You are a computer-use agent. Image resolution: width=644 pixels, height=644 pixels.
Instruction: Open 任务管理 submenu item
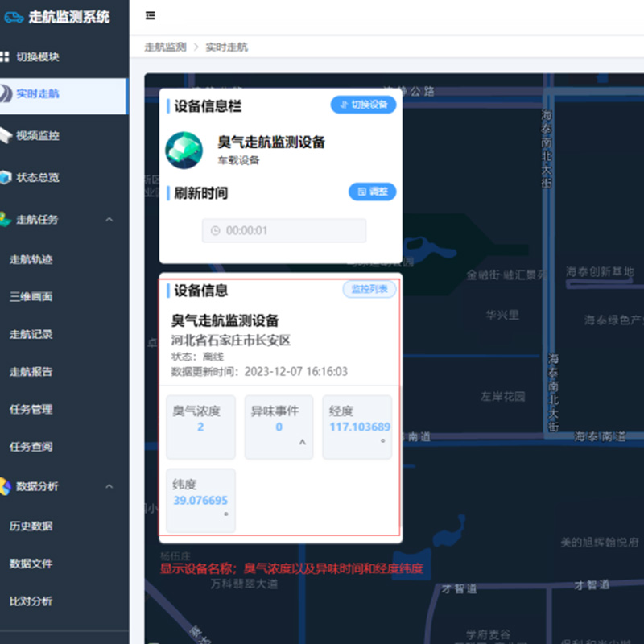(31, 409)
